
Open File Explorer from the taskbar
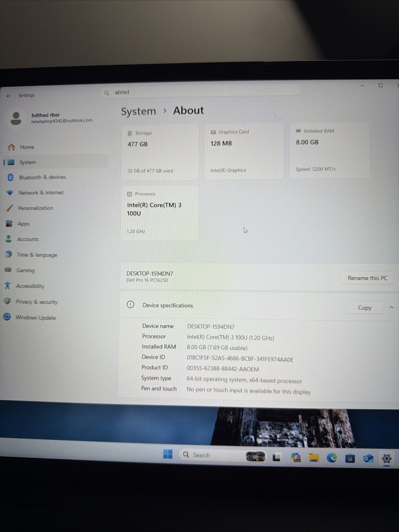(x=313, y=458)
